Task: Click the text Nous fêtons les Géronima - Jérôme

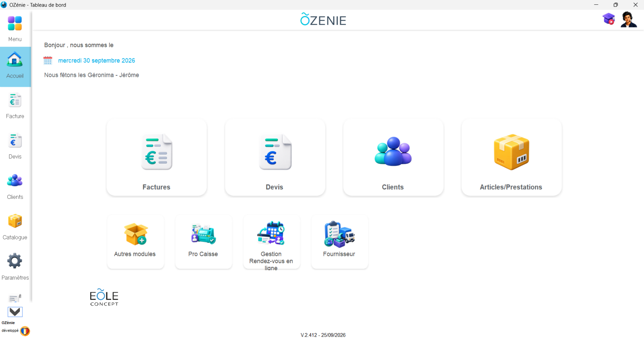Action: click(x=92, y=75)
